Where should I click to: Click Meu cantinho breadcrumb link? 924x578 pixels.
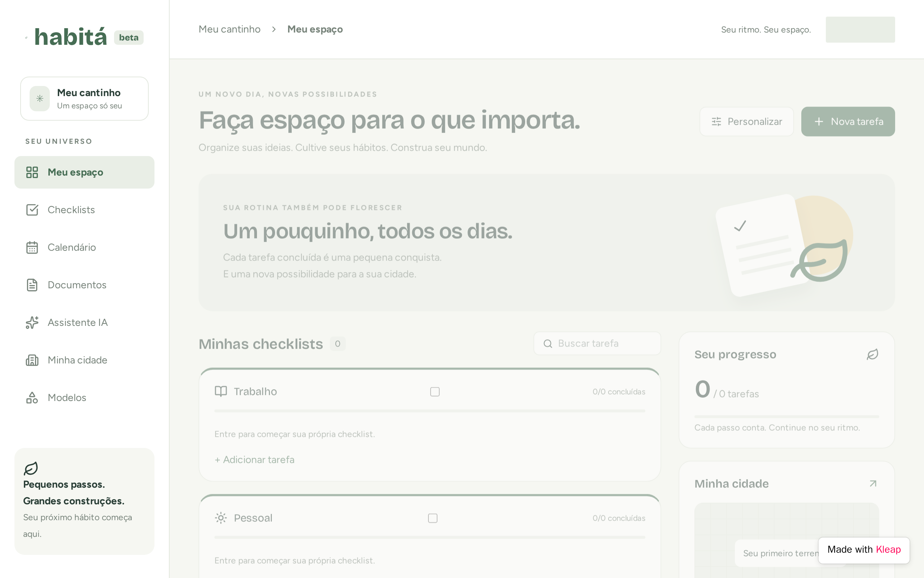(230, 29)
